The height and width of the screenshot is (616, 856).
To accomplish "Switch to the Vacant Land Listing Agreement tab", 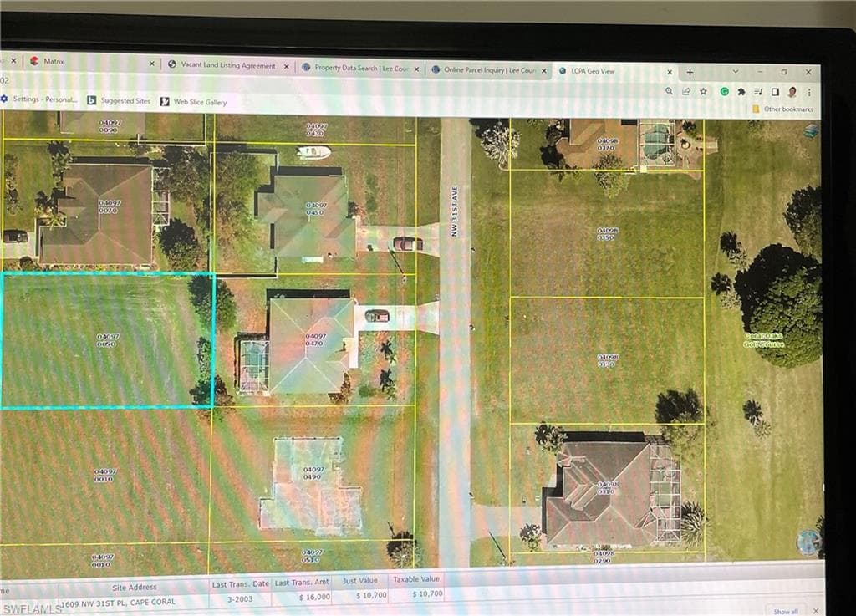I will pyautogui.click(x=228, y=65).
